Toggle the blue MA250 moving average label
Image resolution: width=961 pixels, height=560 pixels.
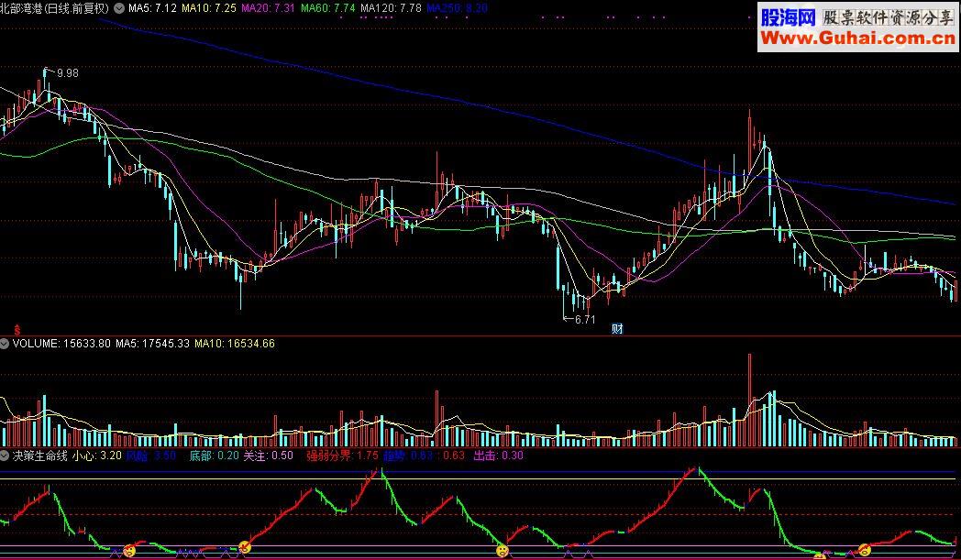(x=458, y=8)
